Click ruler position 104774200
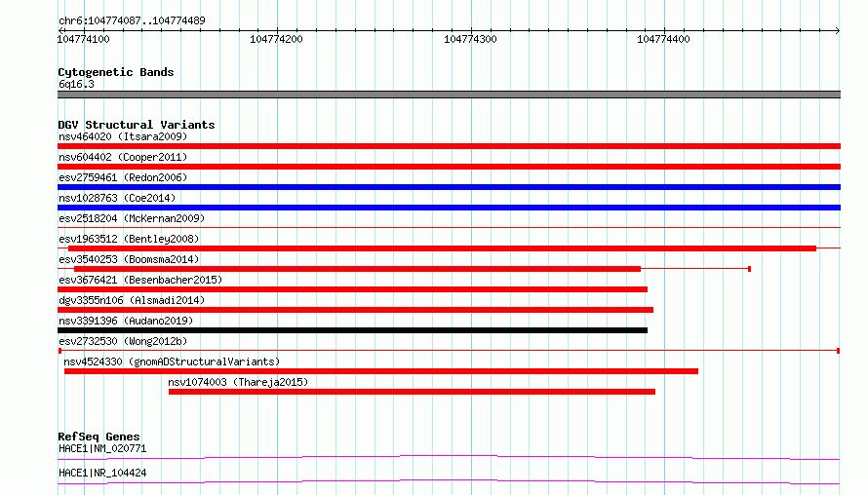This screenshot has height=495, width=868. click(276, 39)
